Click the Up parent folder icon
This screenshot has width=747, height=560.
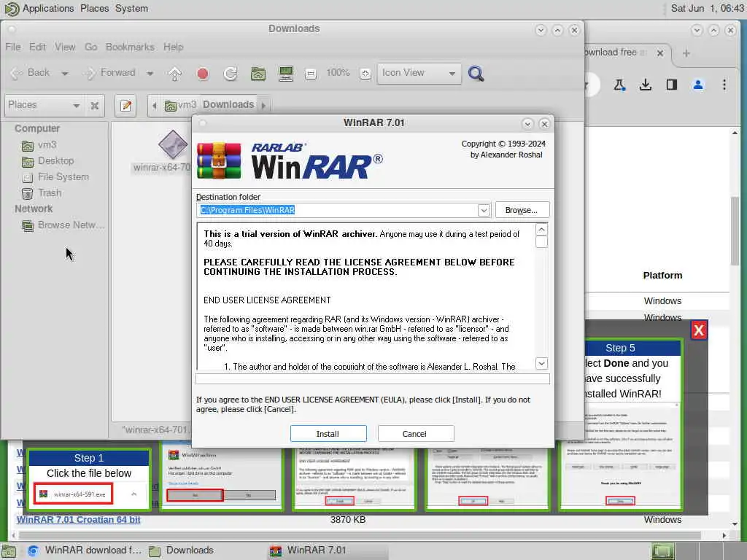pos(175,74)
